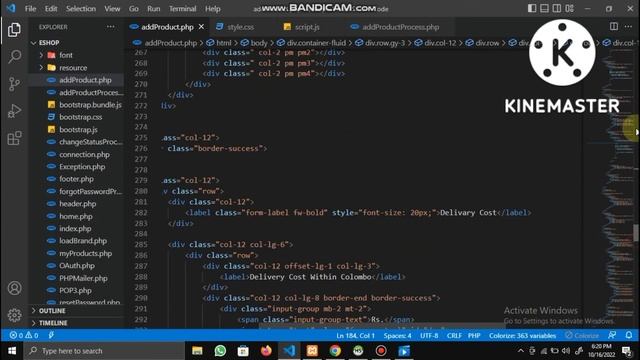Toggle bottom panel layout icon
The image size is (640, 360).
click(544, 8)
